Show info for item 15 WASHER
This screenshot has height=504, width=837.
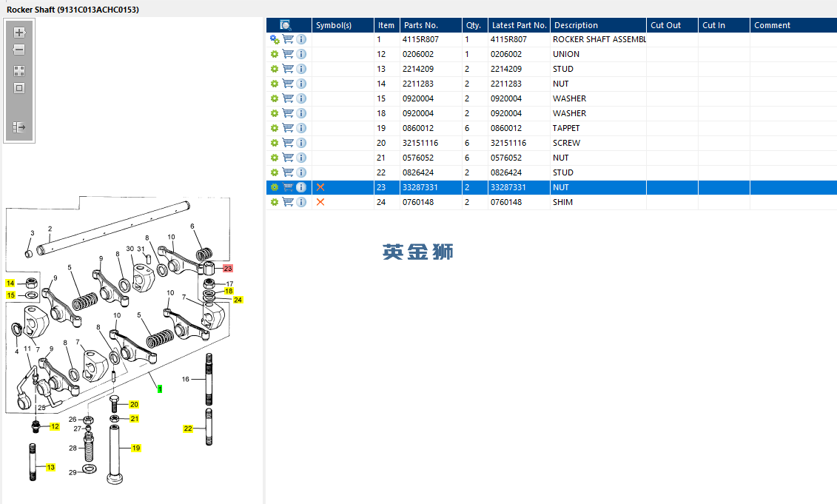point(301,98)
